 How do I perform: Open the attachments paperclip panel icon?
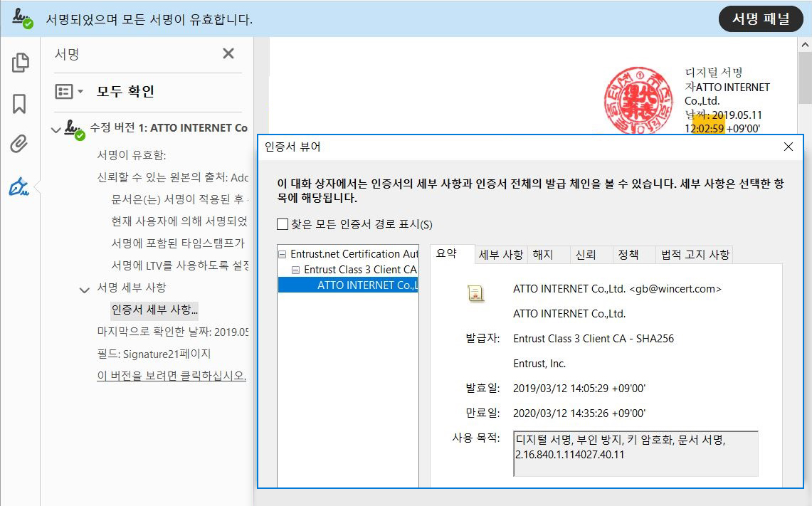(x=19, y=144)
